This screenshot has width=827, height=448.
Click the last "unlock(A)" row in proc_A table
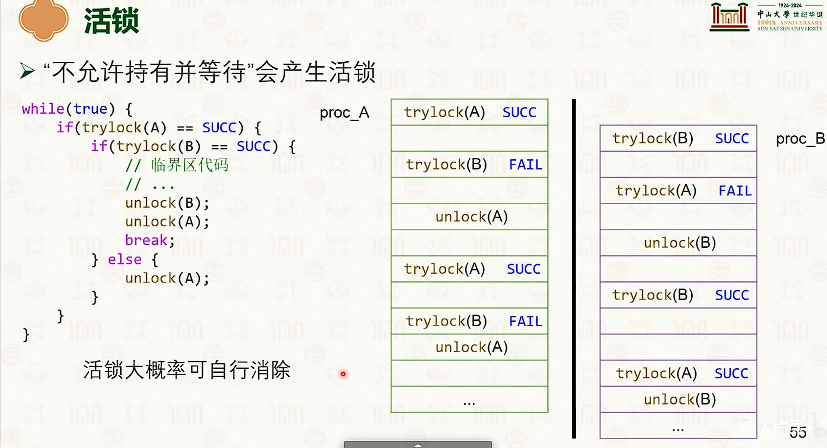coord(469,347)
